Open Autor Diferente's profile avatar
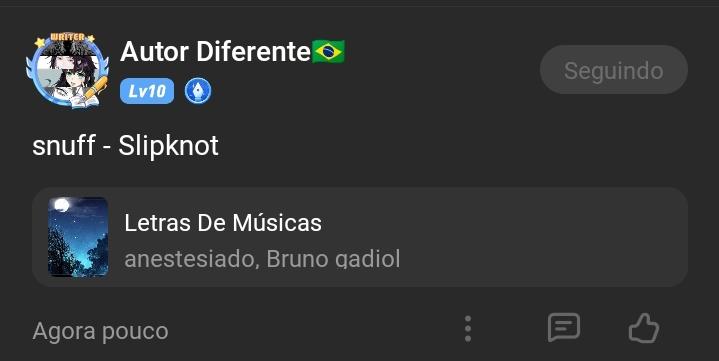This screenshot has height=361, width=719. (x=68, y=70)
